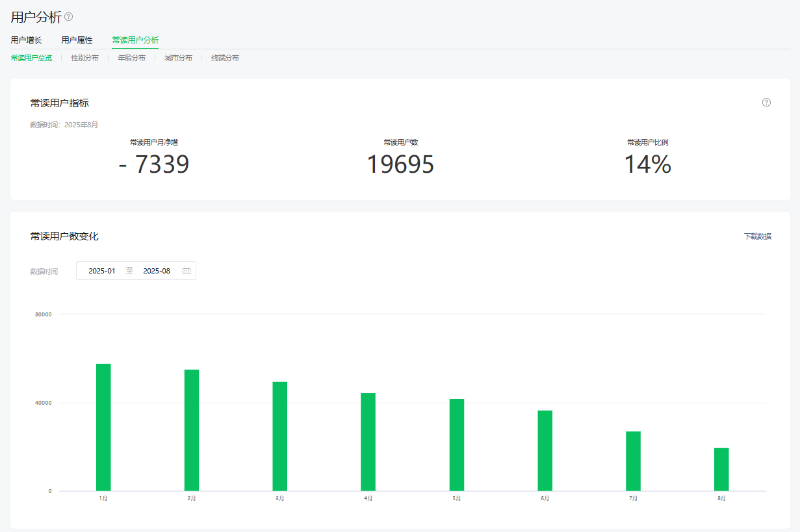The width and height of the screenshot is (800, 532).
Task: Open the 性别分布 sub-tab
Action: (85, 58)
